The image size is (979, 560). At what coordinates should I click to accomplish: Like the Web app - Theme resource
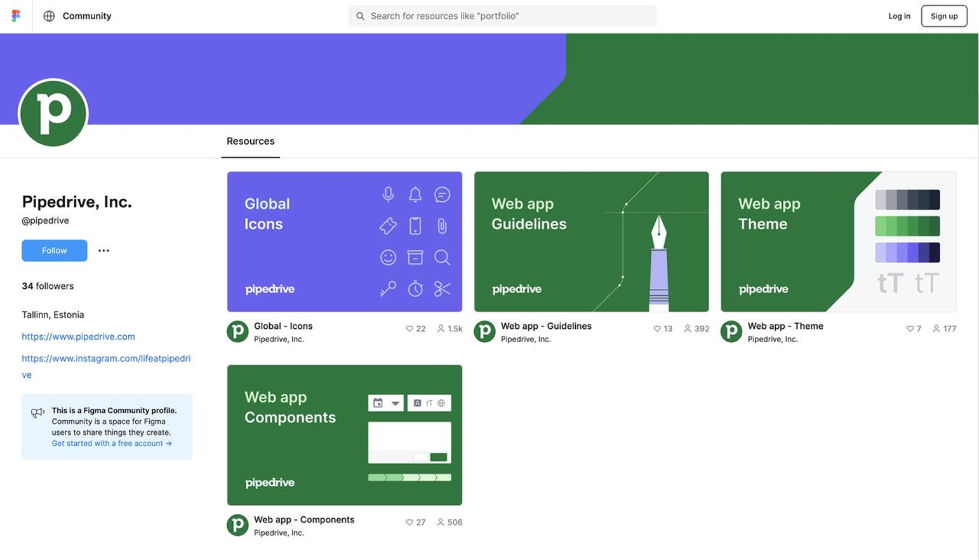pyautogui.click(x=910, y=329)
